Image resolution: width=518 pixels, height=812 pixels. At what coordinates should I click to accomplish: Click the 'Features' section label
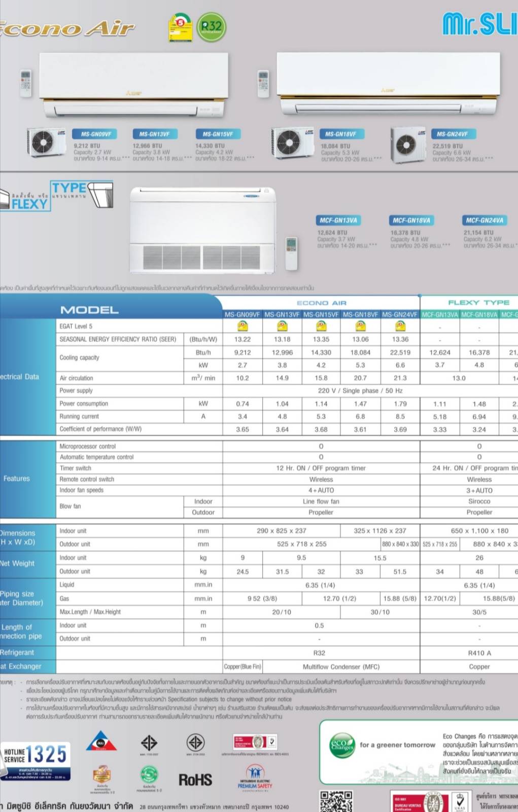coord(17,478)
